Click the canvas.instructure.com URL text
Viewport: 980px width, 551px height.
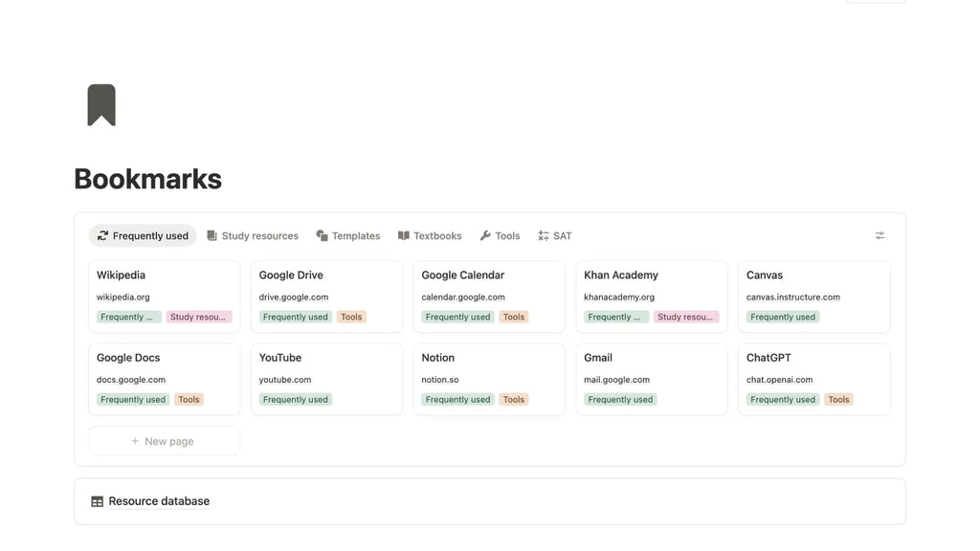(x=793, y=297)
